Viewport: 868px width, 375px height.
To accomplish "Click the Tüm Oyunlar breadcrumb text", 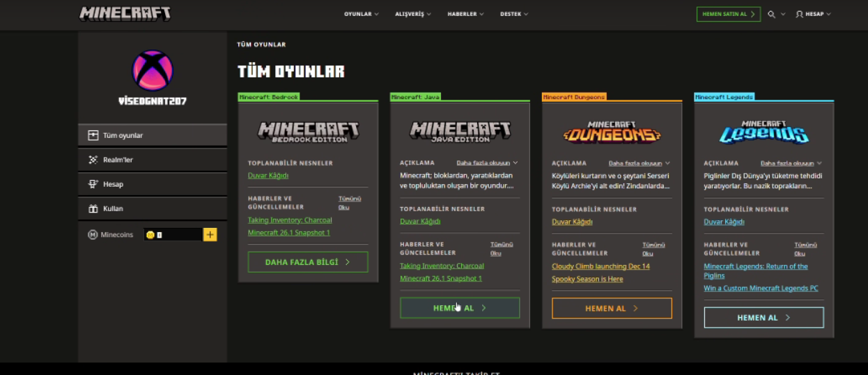I will coord(261,45).
